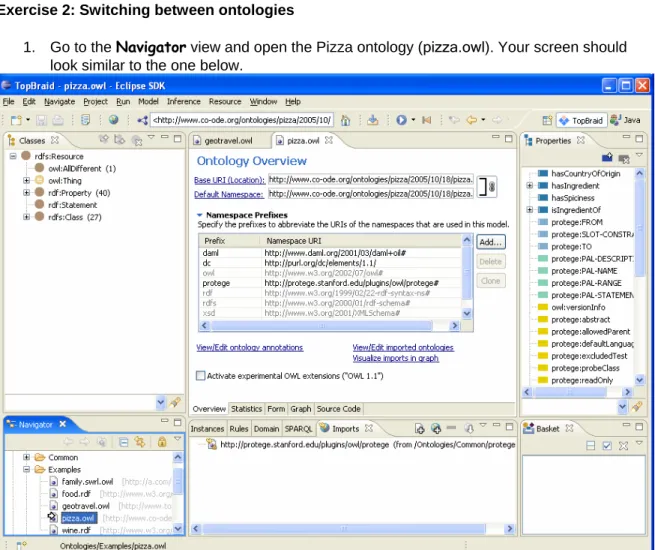Click the lock bracket icon beside Base URI
655x550 pixels.
[487, 187]
